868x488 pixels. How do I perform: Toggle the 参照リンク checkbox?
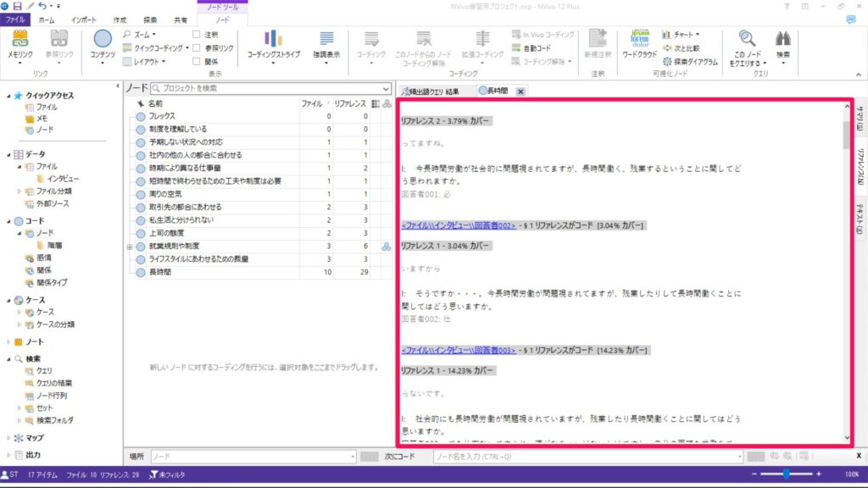pyautogui.click(x=197, y=48)
